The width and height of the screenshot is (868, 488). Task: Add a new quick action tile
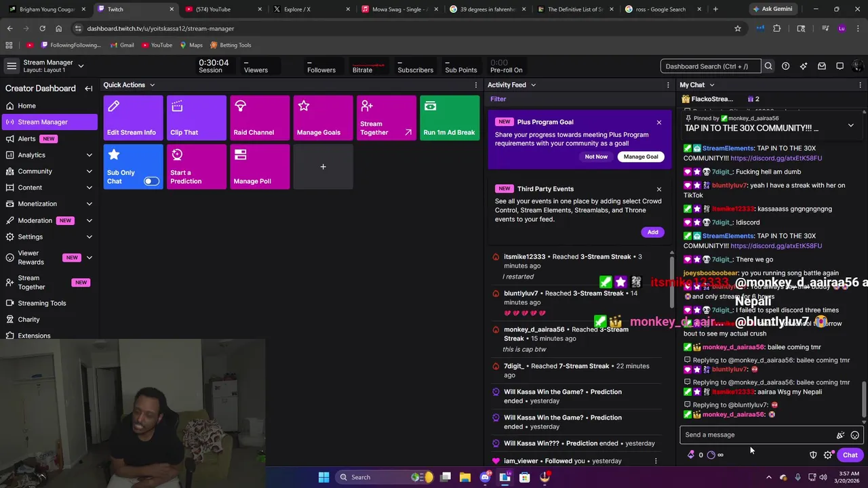point(323,167)
